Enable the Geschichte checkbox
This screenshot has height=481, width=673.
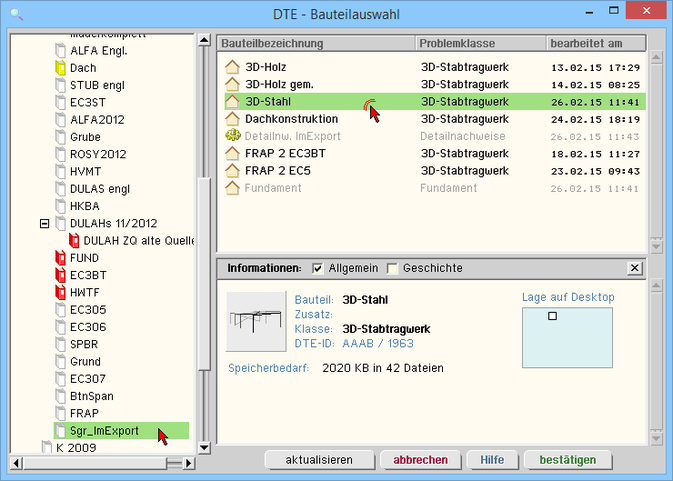point(392,269)
